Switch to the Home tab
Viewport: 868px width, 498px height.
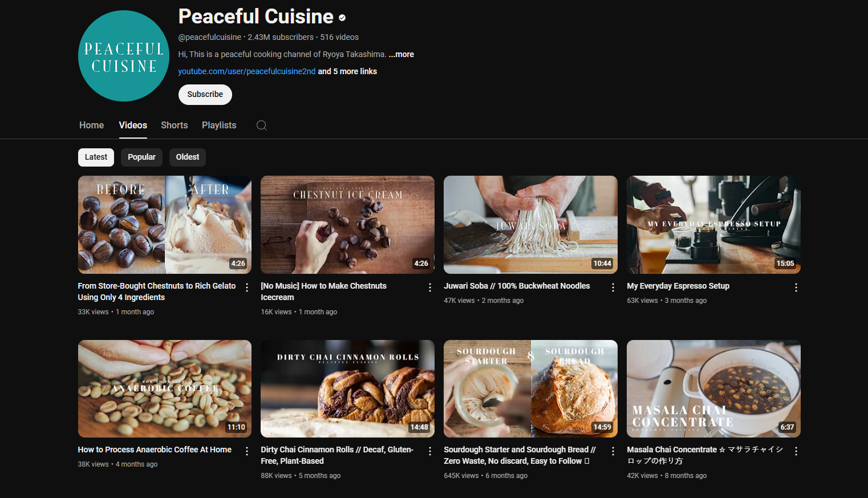pos(91,125)
